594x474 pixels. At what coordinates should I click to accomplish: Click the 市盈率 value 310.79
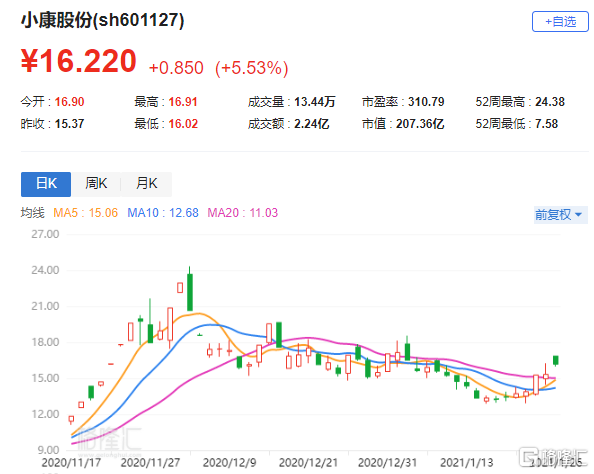pos(426,102)
